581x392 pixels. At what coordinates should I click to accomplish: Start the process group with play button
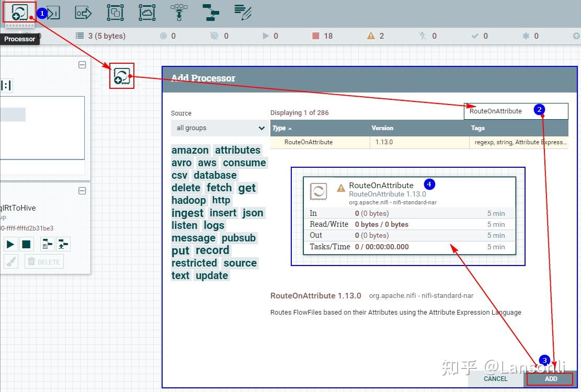[10, 244]
